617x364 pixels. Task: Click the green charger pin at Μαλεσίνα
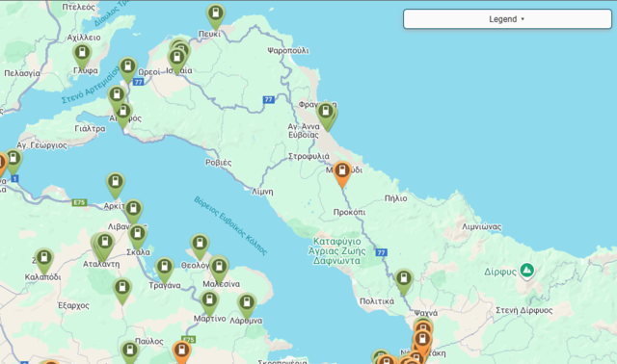pos(219,271)
